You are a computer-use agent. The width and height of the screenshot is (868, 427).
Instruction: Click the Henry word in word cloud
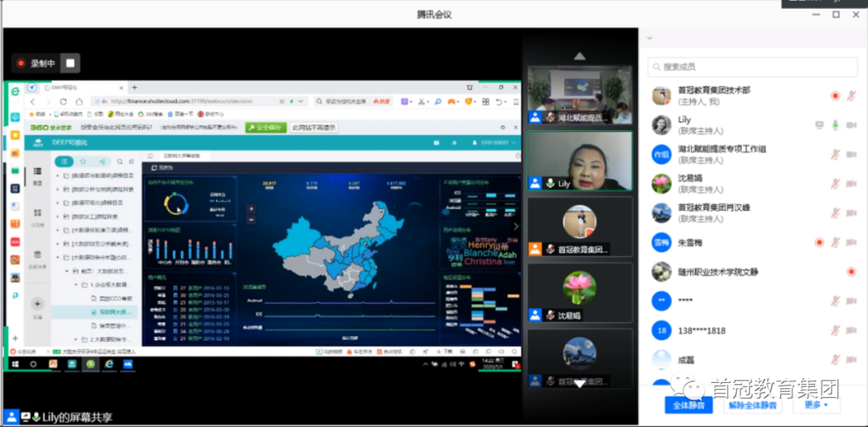[480, 244]
